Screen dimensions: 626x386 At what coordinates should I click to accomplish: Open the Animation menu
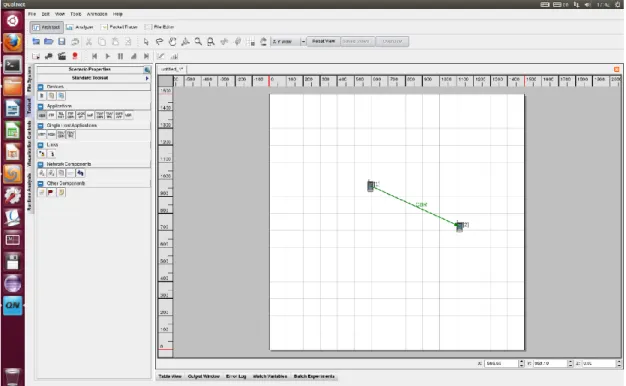97,14
